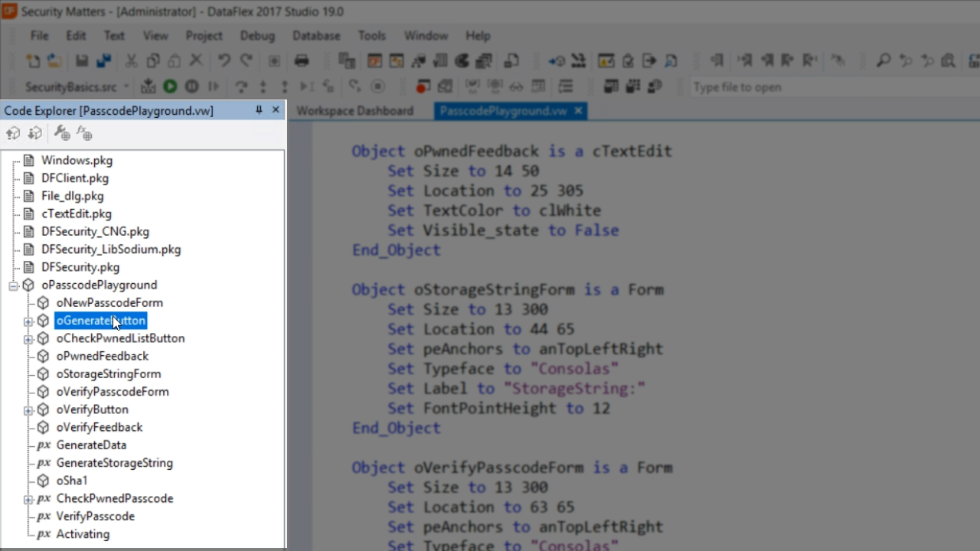The image size is (980, 551).
Task: Toggle the Code Explorer auto-hide pin
Action: tap(259, 110)
